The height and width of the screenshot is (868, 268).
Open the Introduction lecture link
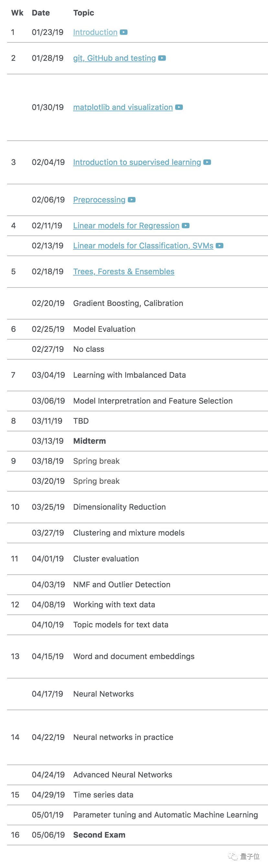coord(95,32)
